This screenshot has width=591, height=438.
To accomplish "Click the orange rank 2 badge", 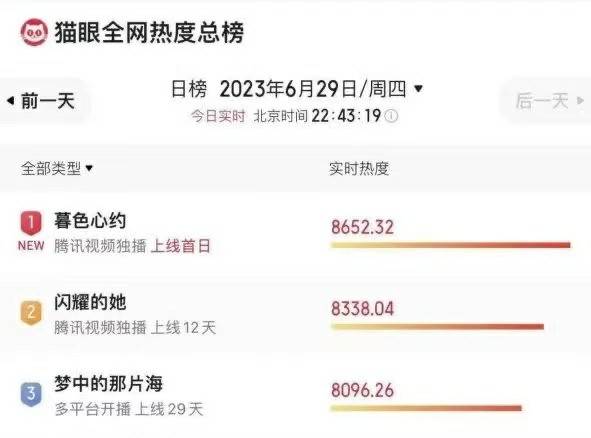I will 31,312.
